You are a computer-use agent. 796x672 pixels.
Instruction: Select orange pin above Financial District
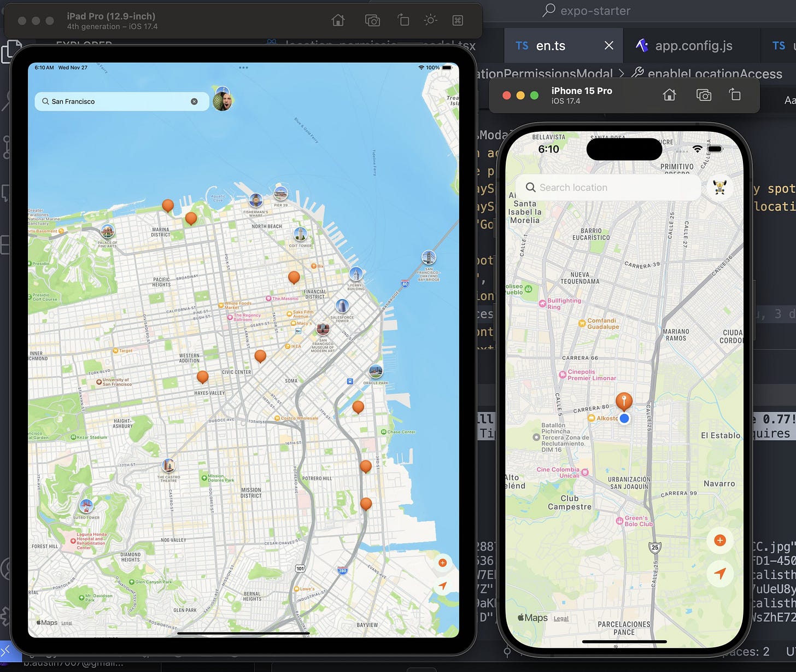pos(294,278)
